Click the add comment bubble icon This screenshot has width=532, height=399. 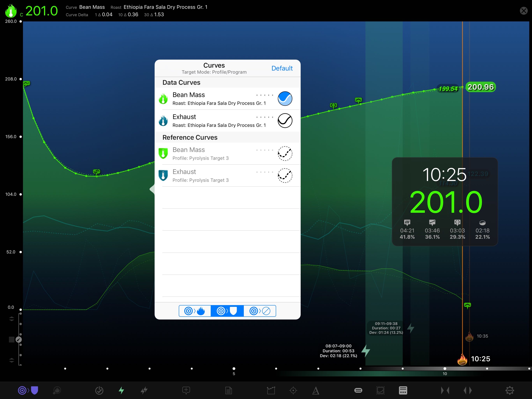click(186, 390)
